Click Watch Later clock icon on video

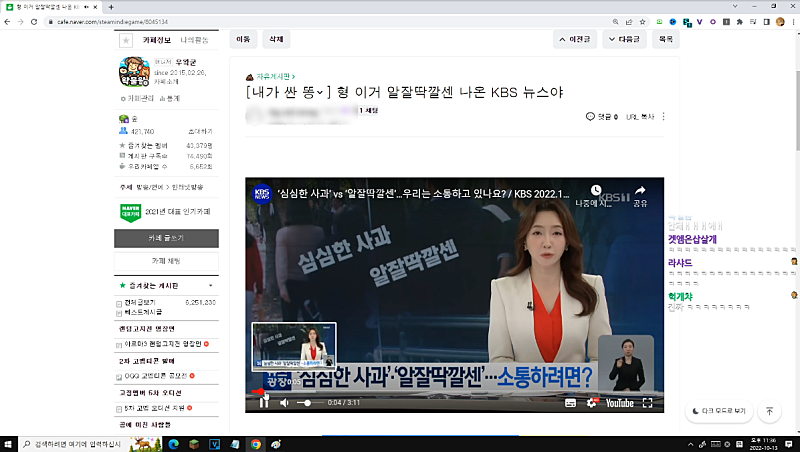(595, 190)
